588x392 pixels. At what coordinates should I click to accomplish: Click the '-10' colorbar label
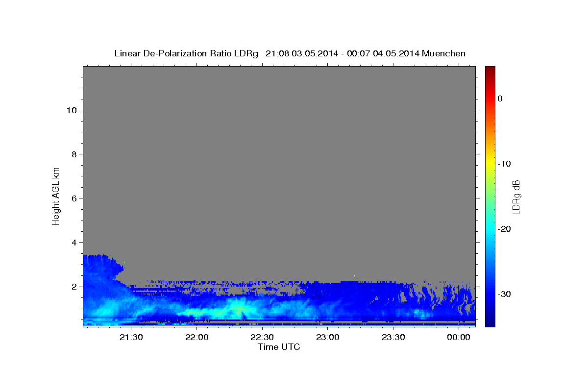point(504,164)
